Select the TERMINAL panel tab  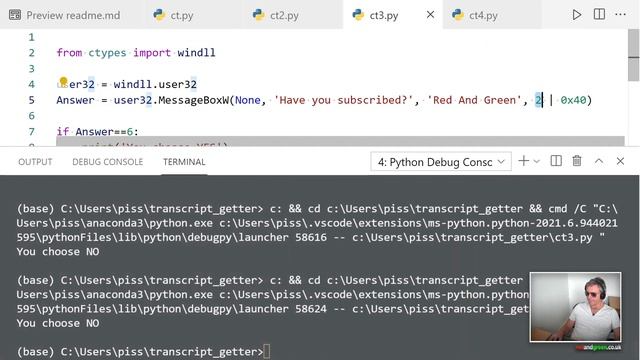184,162
